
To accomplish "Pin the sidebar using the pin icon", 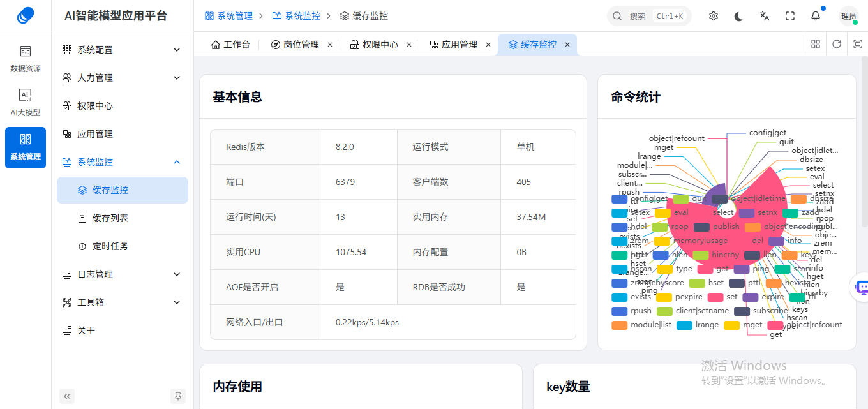I will [x=178, y=396].
